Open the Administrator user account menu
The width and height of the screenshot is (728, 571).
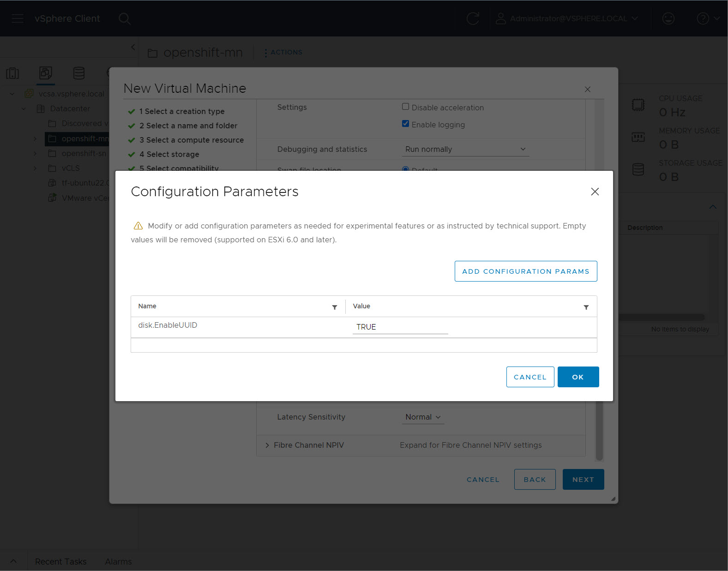567,18
